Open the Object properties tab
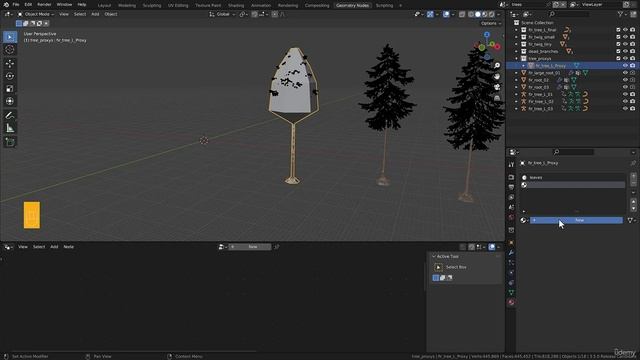Viewport: 640px width, 360px height. [511, 243]
